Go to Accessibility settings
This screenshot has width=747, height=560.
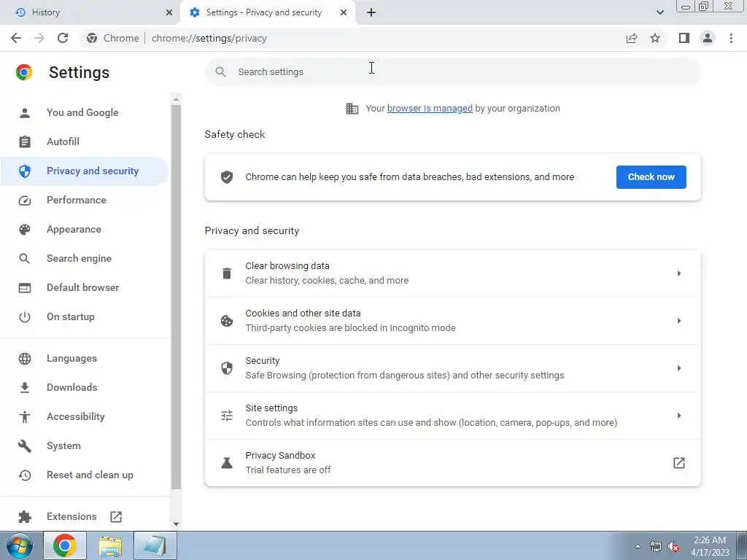coord(85,416)
